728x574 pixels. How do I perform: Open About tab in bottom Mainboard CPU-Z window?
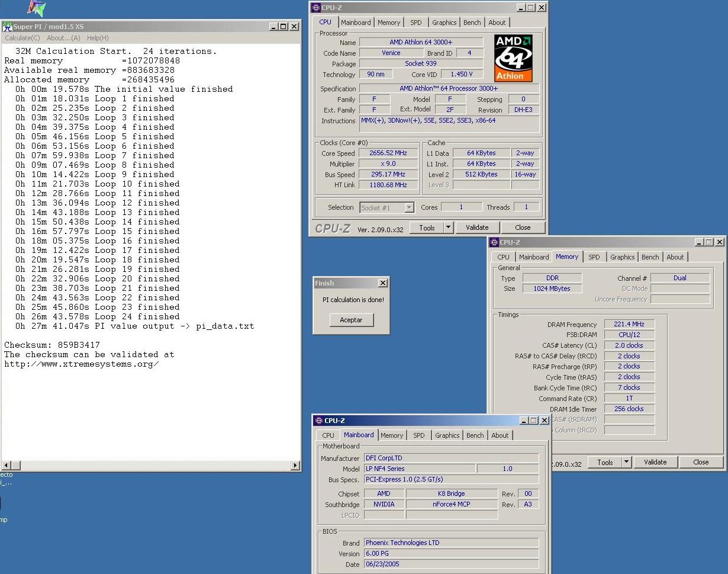coord(500,435)
